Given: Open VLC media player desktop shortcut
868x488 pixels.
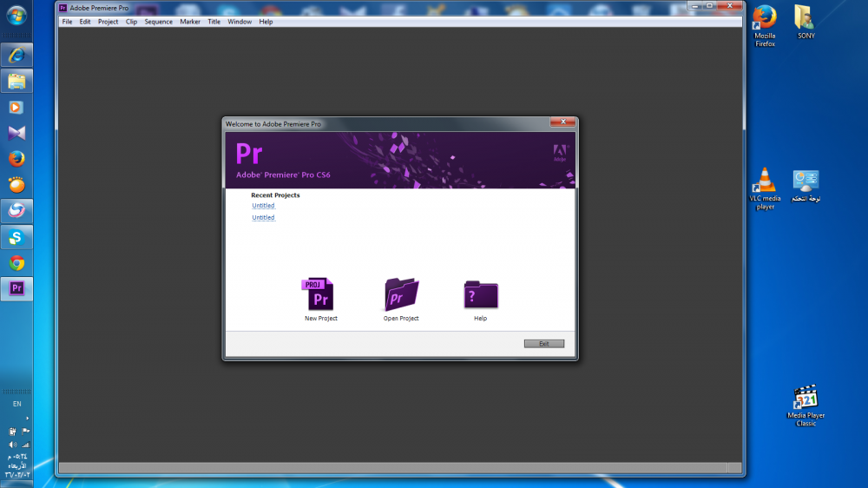Looking at the screenshot, I should (765, 181).
